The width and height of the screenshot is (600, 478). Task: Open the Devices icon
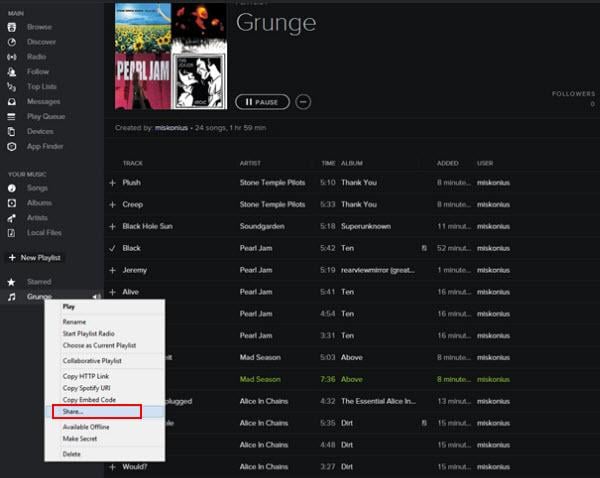(12, 132)
